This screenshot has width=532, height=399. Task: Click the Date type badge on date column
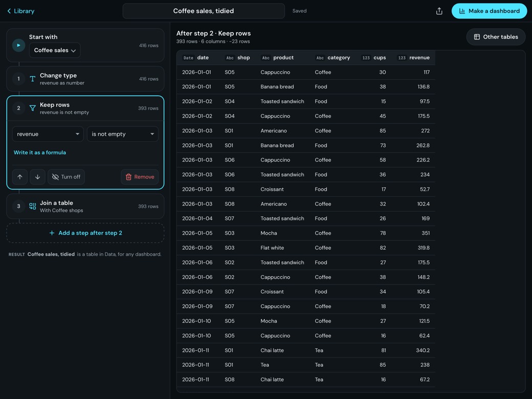[x=188, y=58]
